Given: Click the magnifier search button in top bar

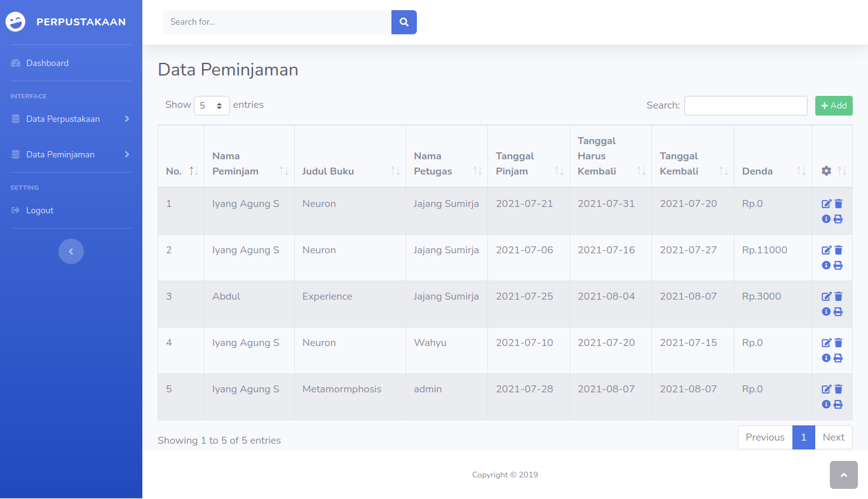Looking at the screenshot, I should pos(404,22).
